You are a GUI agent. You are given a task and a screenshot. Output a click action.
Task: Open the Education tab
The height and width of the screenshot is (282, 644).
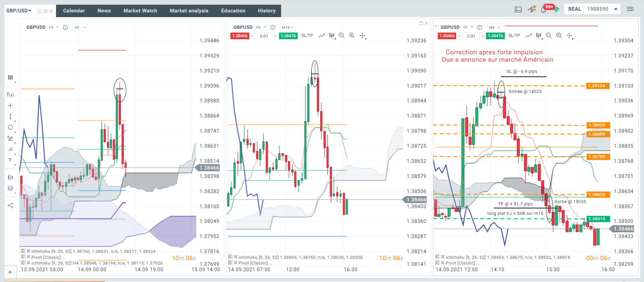[233, 11]
